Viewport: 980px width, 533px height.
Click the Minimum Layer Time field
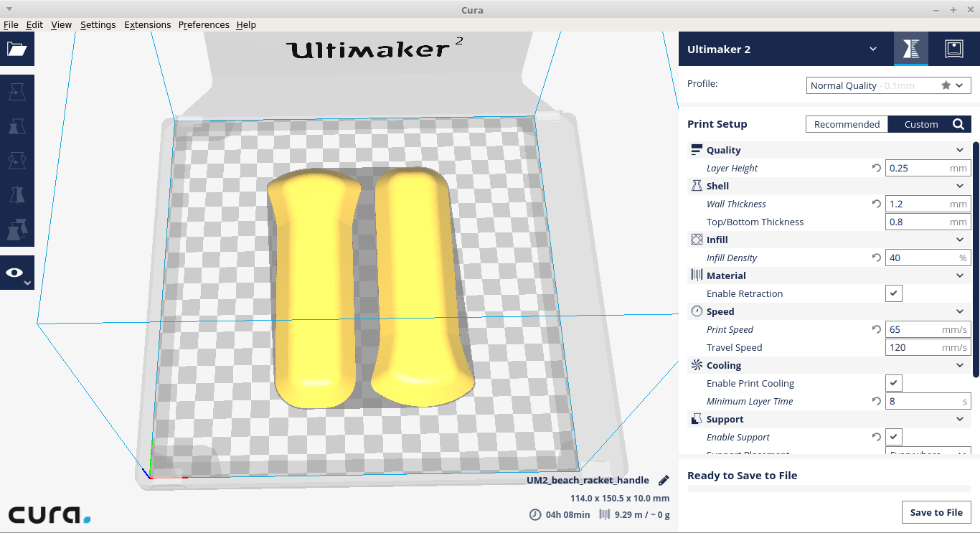coord(928,401)
